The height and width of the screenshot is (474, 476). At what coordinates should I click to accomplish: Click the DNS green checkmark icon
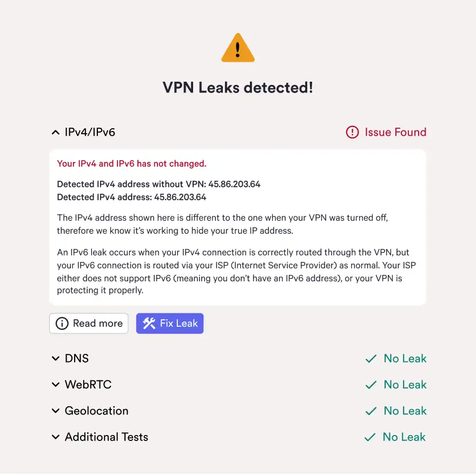pyautogui.click(x=371, y=359)
